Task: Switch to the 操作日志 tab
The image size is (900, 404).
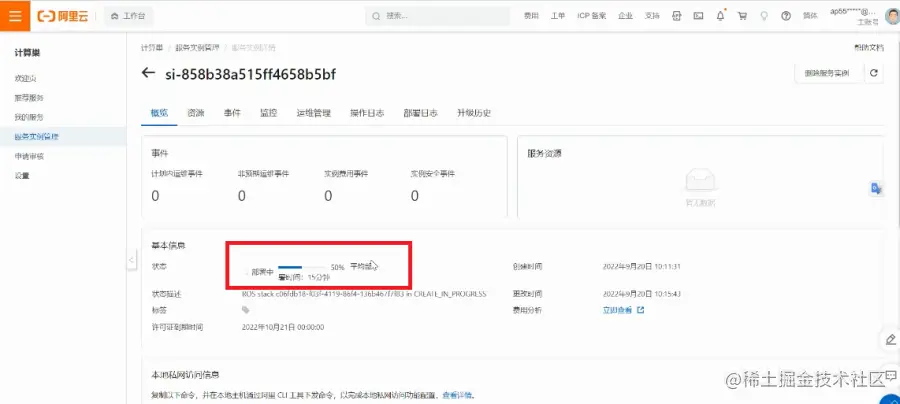Action: (x=367, y=113)
